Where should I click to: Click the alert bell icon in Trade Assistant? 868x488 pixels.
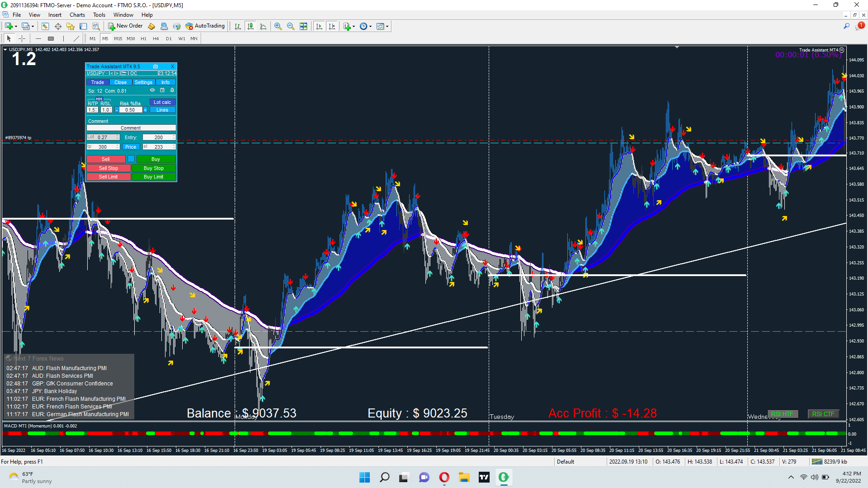pyautogui.click(x=172, y=90)
